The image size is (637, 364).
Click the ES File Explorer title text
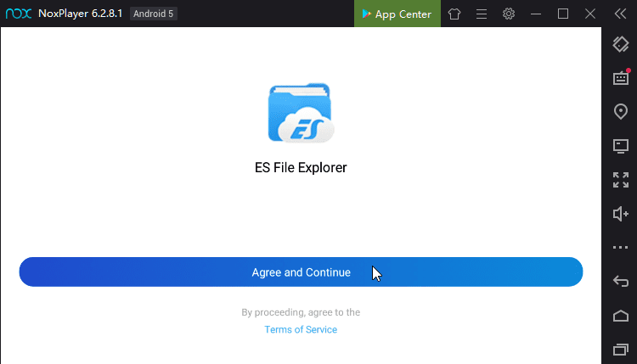pyautogui.click(x=301, y=168)
